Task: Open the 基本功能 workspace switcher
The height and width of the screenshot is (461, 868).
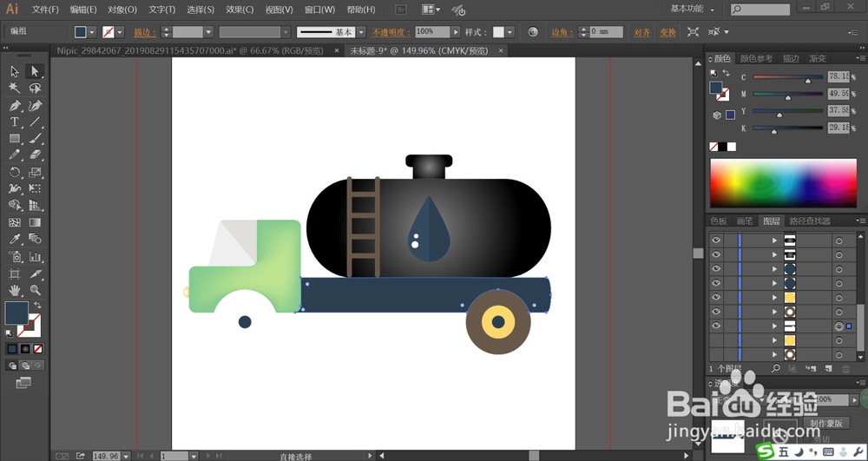Action: click(692, 10)
